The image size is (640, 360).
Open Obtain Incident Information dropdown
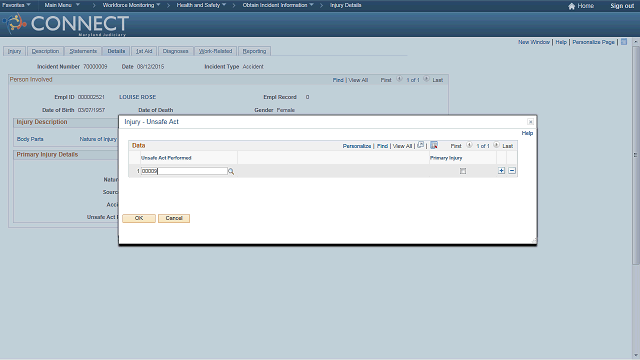point(278,5)
